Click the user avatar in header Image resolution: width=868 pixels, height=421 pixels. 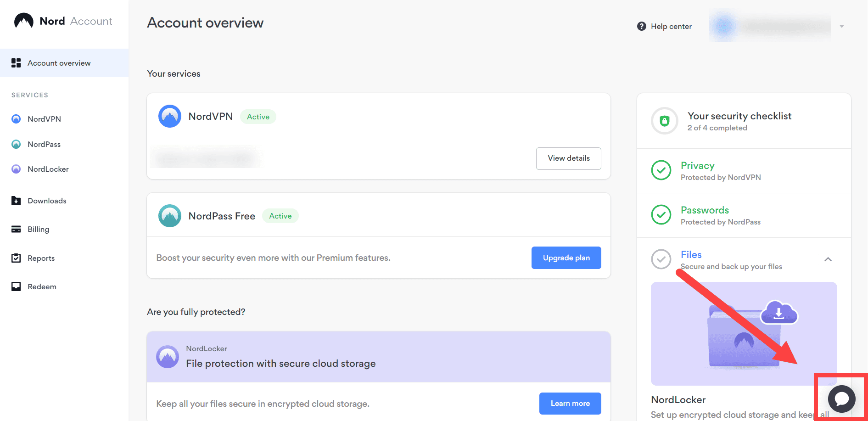click(x=724, y=26)
